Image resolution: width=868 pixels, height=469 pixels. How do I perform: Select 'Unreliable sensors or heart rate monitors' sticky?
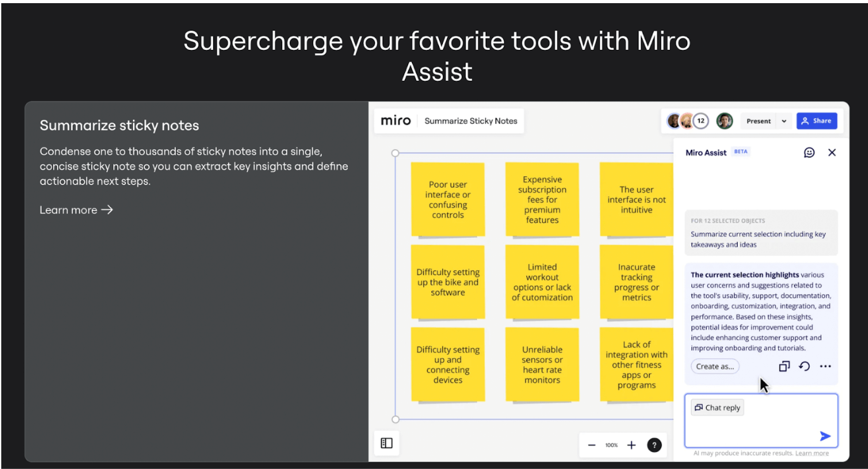542,364
